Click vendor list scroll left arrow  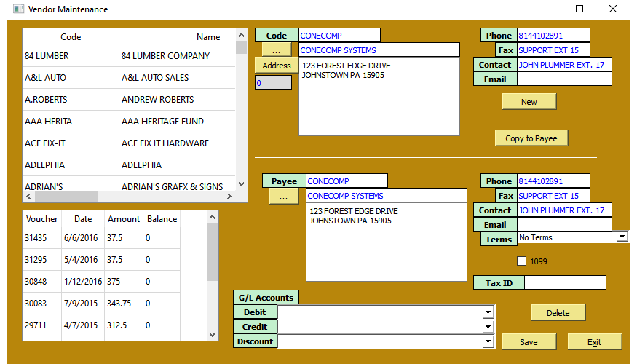pos(28,197)
